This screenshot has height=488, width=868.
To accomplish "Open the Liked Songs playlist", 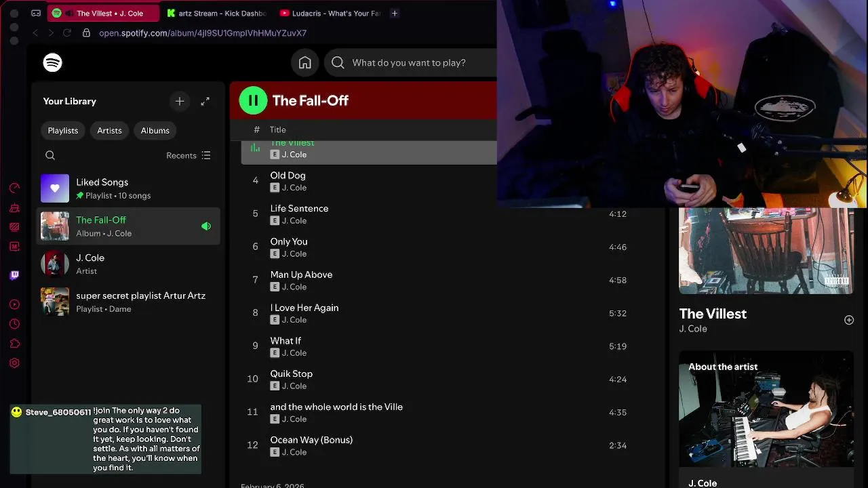I will coord(102,188).
